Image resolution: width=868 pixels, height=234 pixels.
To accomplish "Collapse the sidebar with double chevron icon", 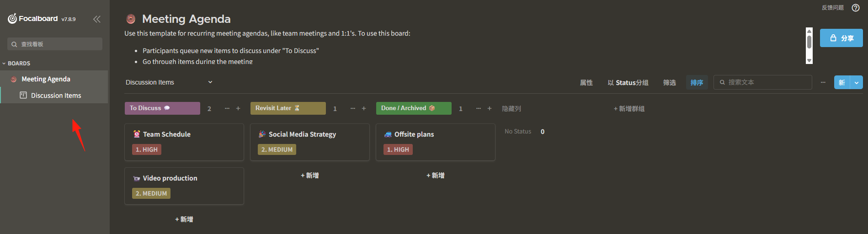I will (96, 19).
